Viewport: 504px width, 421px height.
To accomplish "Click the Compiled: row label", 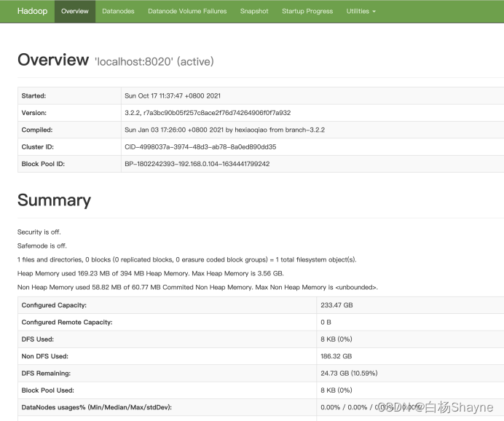I will click(37, 130).
